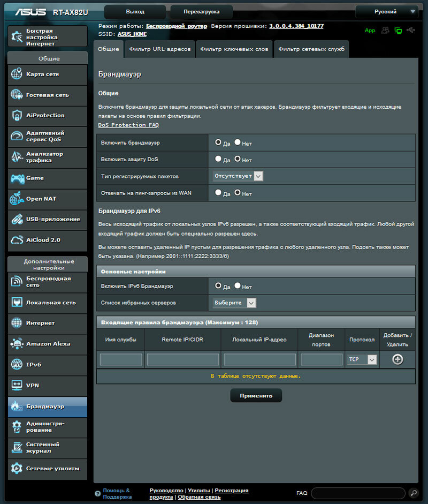
Task: Switch to the Общие tab
Action: (109, 49)
